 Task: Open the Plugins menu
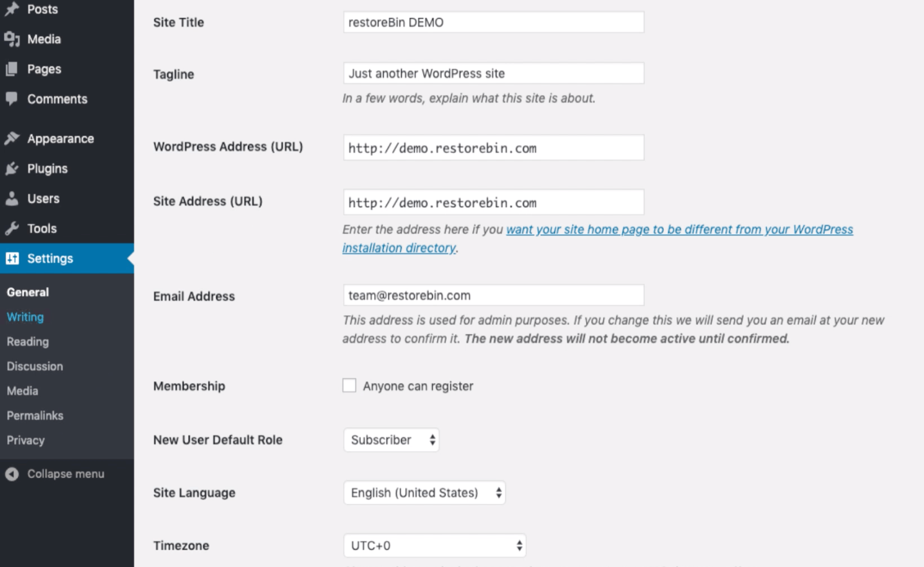click(67, 169)
